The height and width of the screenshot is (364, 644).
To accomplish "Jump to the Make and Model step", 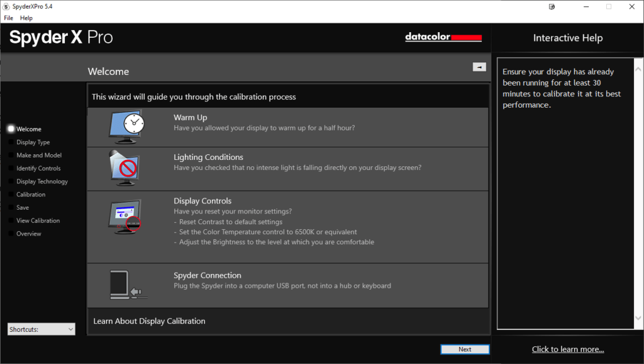I will pos(39,156).
